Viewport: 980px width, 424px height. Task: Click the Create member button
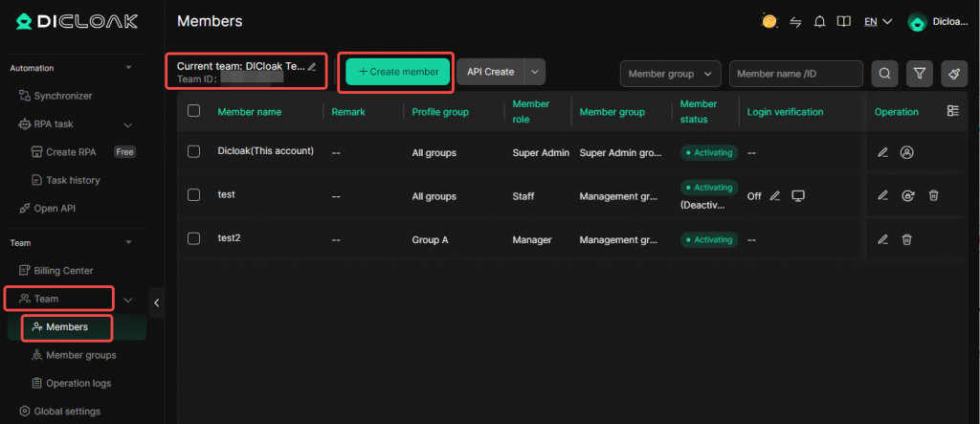[398, 72]
